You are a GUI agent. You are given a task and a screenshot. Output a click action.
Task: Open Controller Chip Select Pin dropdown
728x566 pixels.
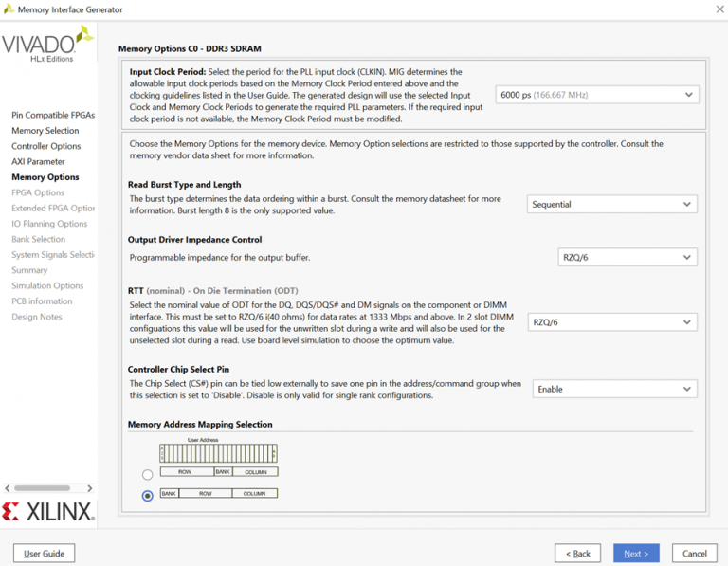(614, 389)
